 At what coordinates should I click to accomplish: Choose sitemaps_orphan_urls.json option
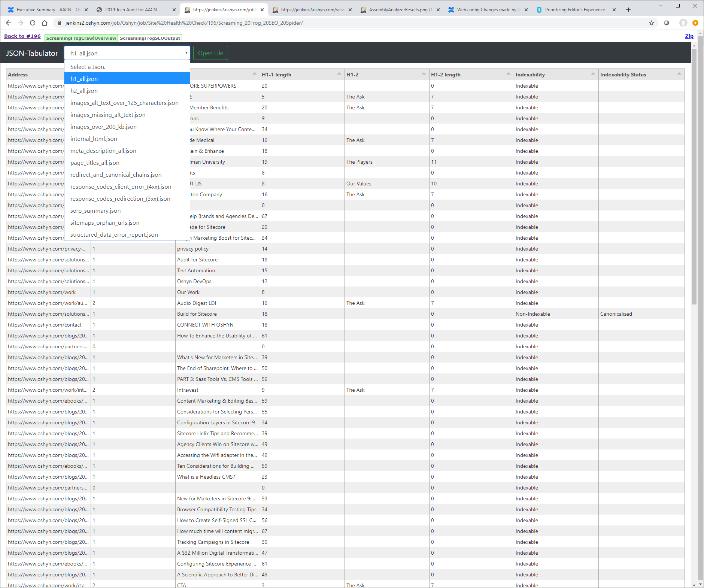127,222
